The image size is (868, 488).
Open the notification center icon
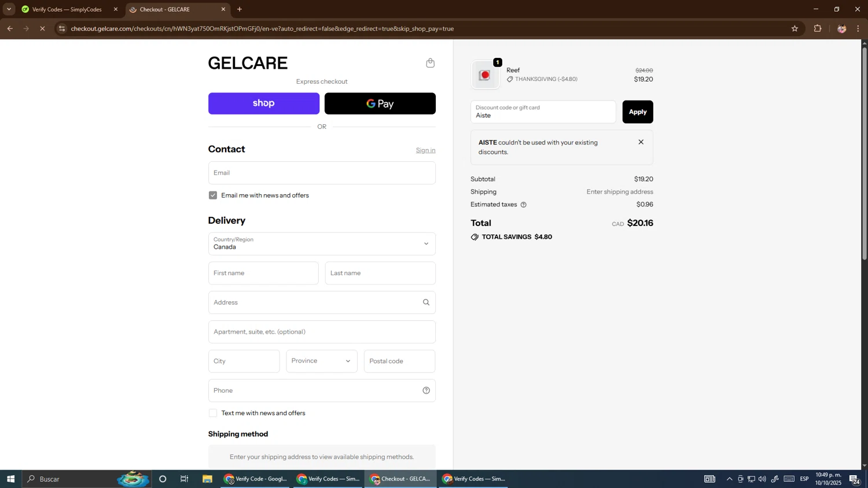coord(855,479)
